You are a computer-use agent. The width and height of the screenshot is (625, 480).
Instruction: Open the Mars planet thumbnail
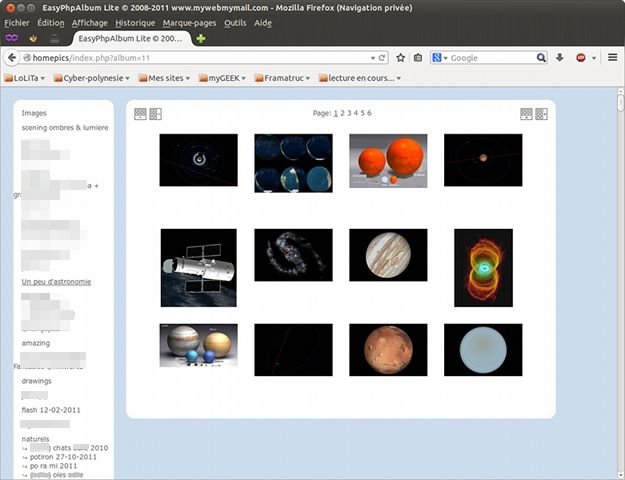click(388, 350)
